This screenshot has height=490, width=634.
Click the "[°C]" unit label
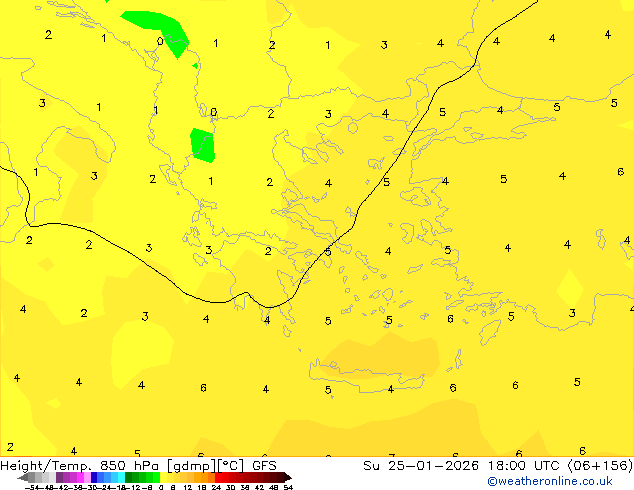coord(231,466)
